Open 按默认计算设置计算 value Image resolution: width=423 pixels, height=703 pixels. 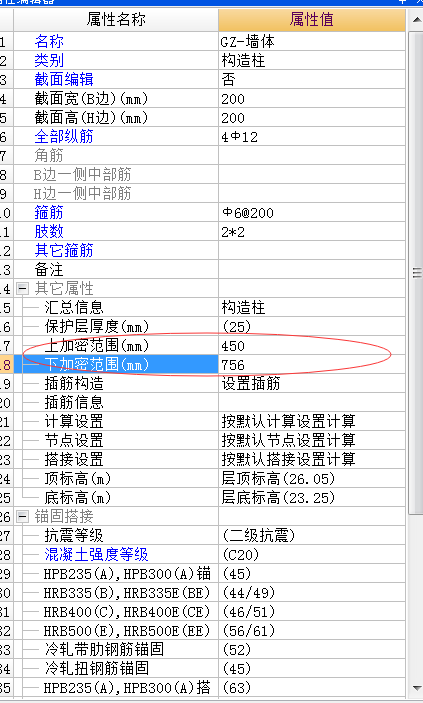[x=312, y=421]
